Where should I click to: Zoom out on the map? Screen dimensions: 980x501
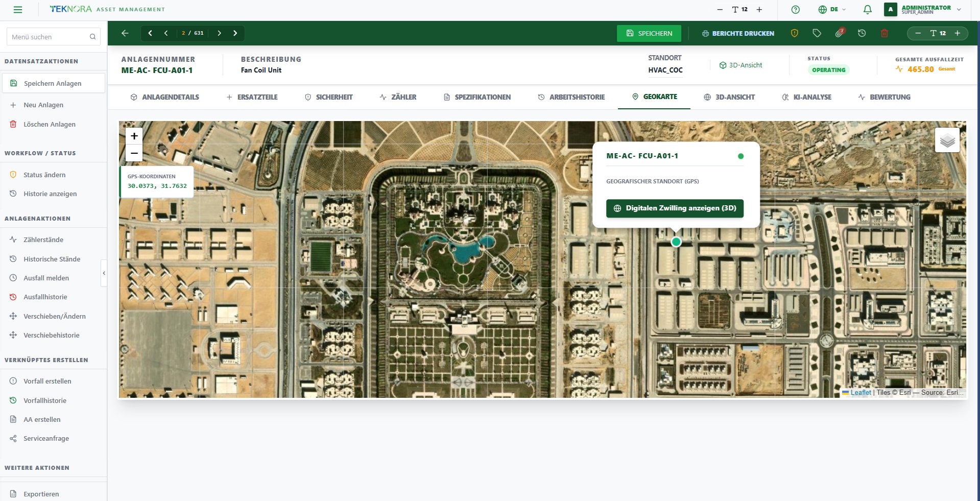pos(134,153)
